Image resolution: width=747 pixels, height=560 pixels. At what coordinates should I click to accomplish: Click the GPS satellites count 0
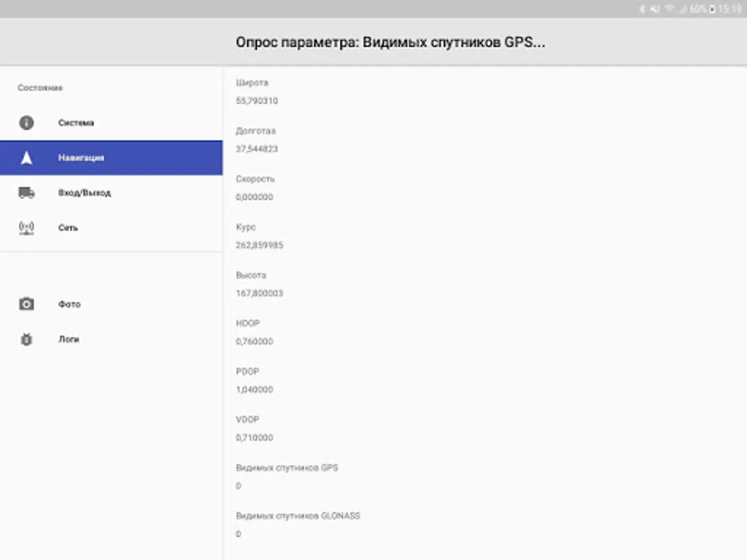tap(238, 486)
